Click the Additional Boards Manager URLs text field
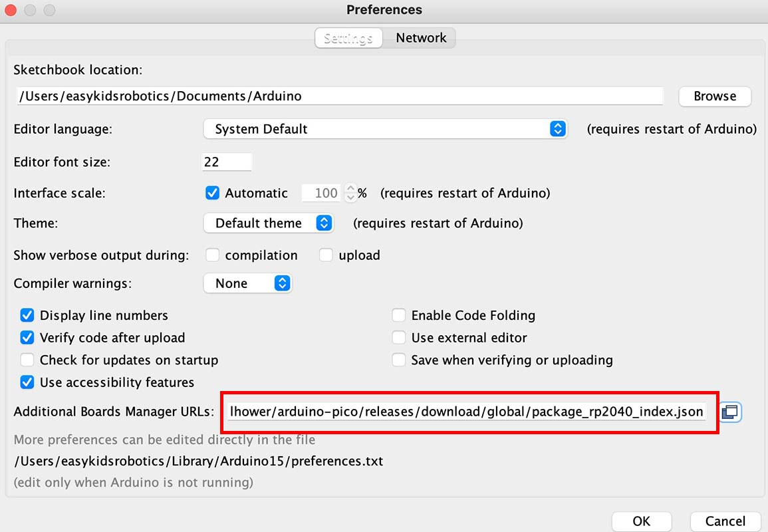The height and width of the screenshot is (532, 768). 466,412
